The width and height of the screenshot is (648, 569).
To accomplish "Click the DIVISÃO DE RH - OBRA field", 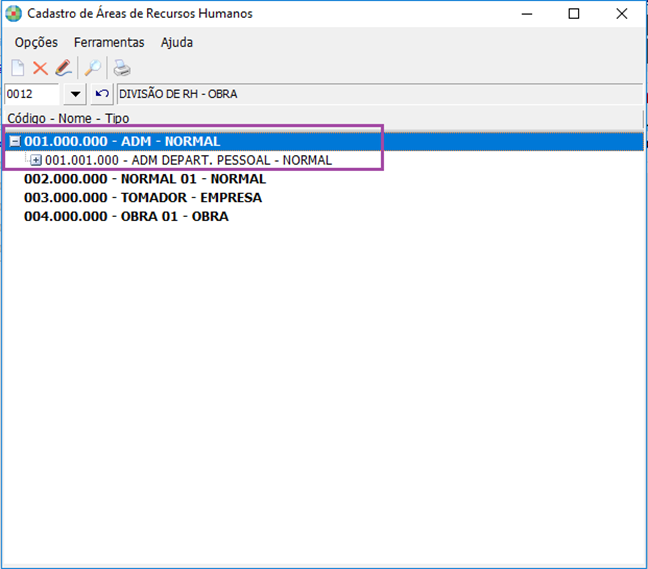I will tap(378, 94).
